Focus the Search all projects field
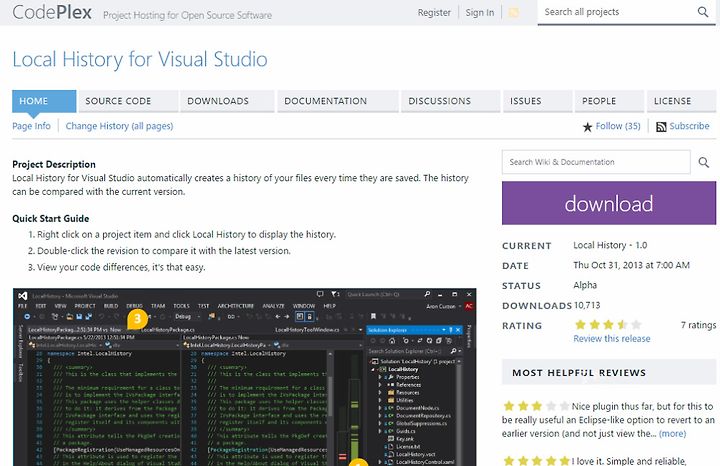This screenshot has height=466, width=720. click(x=617, y=12)
